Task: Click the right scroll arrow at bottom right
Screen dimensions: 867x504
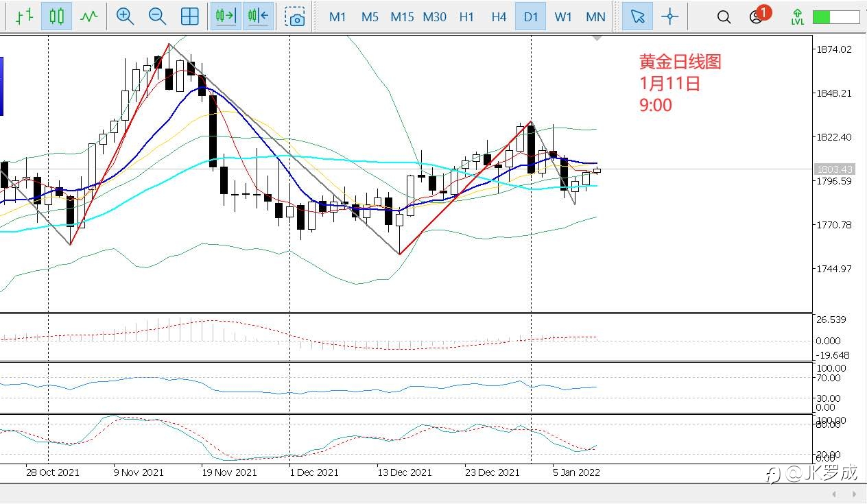Action: (855, 494)
